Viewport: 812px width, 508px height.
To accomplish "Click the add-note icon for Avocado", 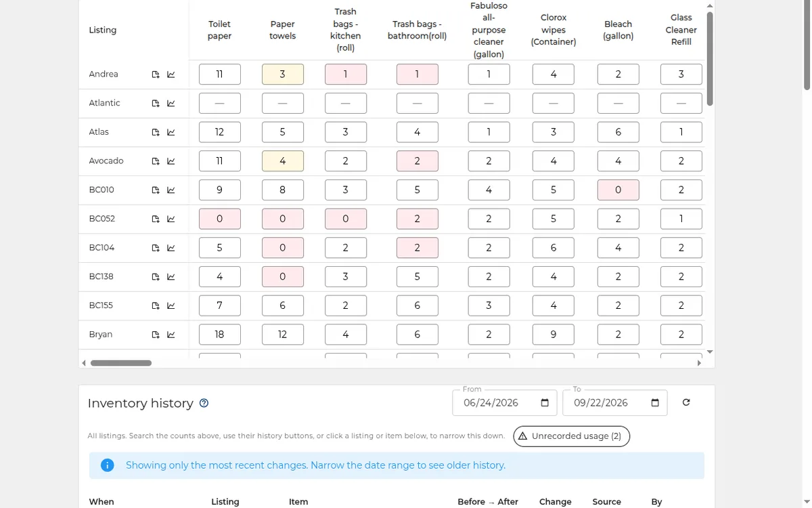I will 156,161.
